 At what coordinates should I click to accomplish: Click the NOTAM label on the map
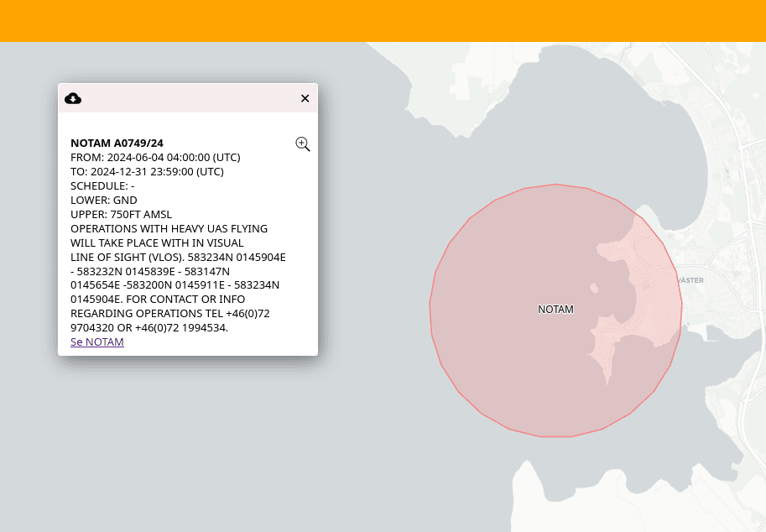tap(555, 310)
